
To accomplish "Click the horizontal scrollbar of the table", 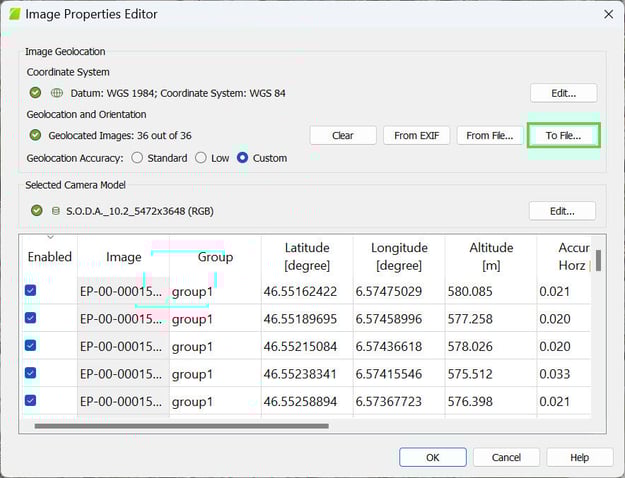I will (181, 426).
